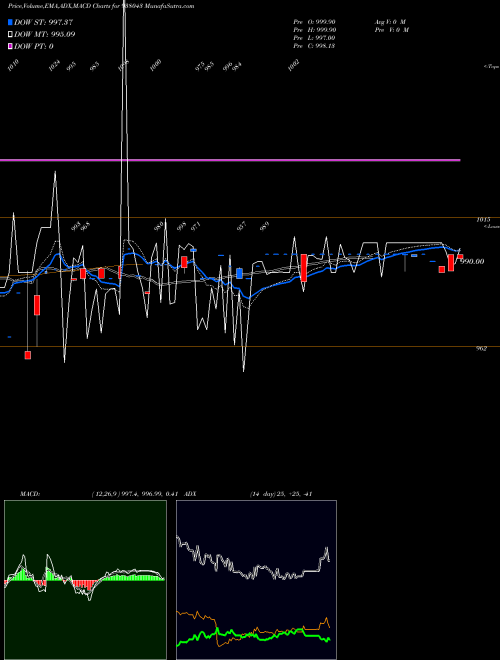Click the blue candlestick in mid chart
The height and width of the screenshot is (660, 500).
239,273
